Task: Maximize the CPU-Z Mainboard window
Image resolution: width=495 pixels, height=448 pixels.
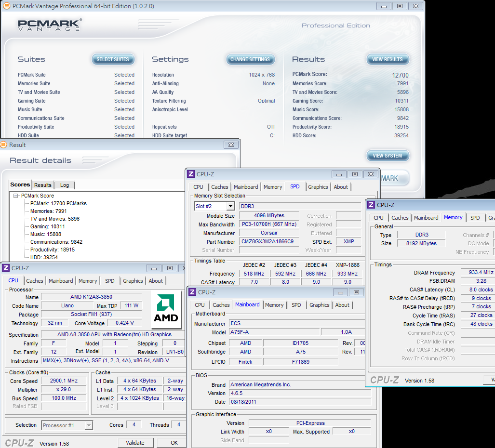Action: (356, 292)
